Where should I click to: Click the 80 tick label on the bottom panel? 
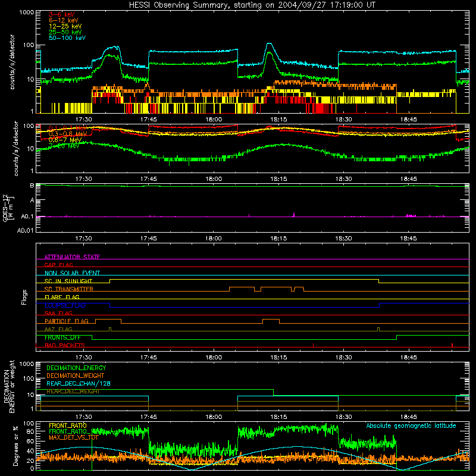(30, 431)
